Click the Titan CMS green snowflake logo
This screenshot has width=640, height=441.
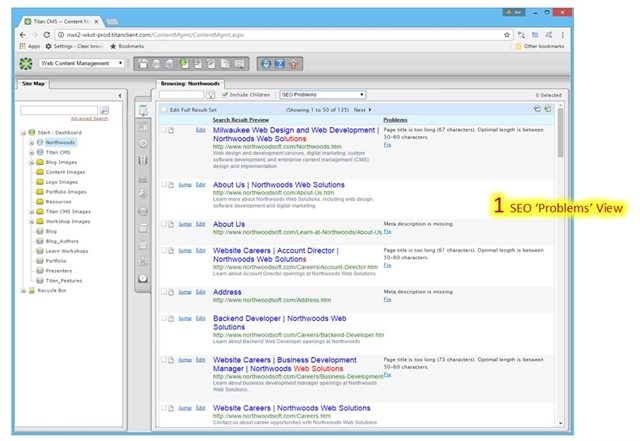[x=26, y=64]
